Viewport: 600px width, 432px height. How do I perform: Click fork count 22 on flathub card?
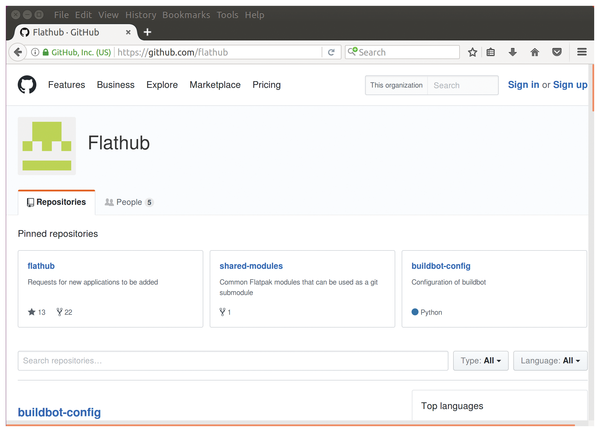click(64, 312)
